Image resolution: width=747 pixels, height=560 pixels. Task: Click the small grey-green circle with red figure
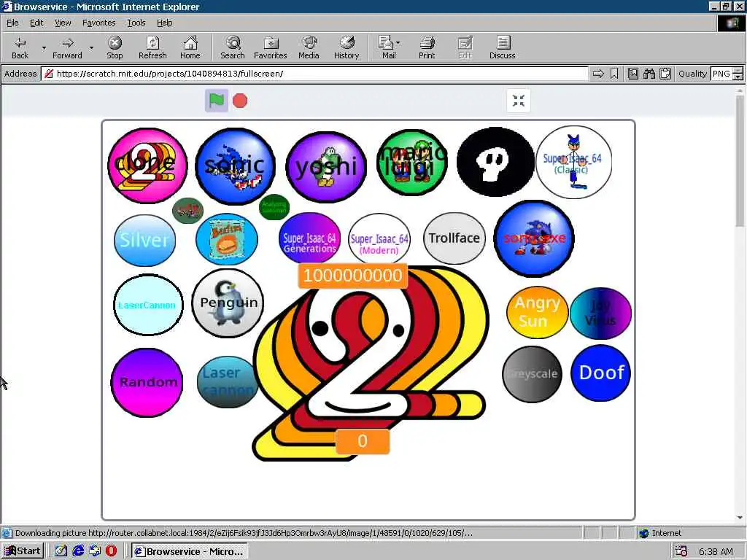[187, 210]
